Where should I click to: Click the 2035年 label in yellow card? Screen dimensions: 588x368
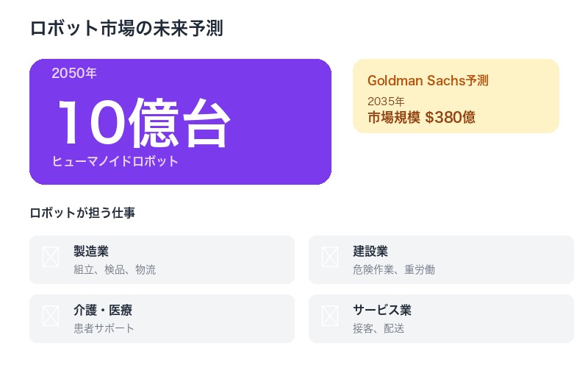386,102
